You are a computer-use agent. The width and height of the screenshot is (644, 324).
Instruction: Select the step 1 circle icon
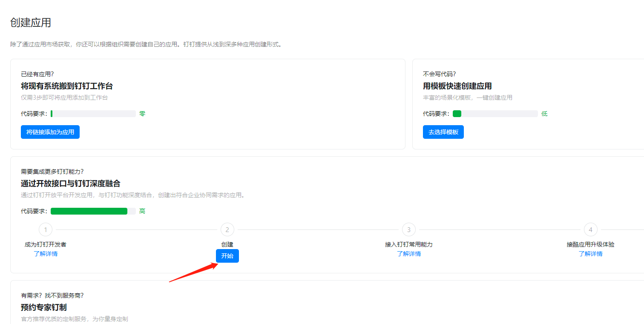pos(46,230)
